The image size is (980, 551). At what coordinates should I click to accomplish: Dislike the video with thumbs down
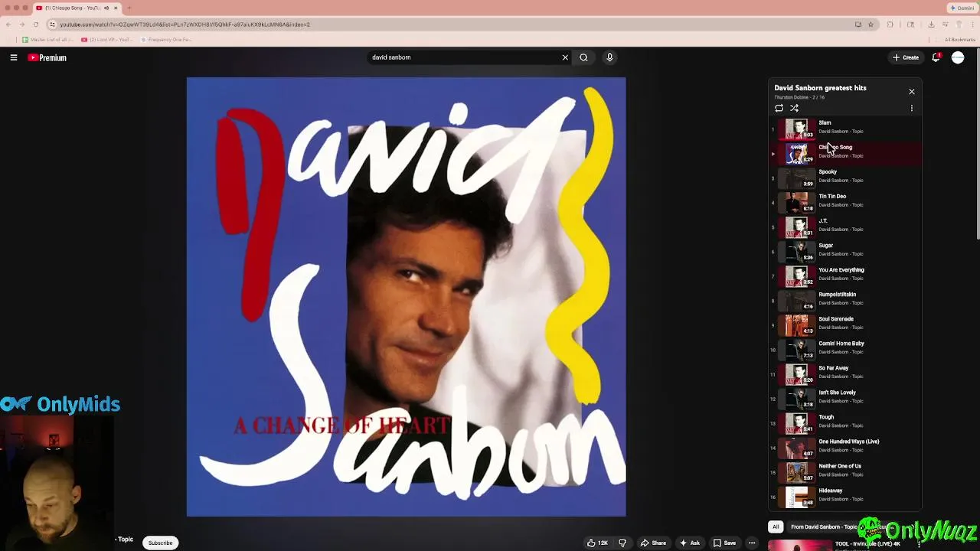tap(622, 543)
